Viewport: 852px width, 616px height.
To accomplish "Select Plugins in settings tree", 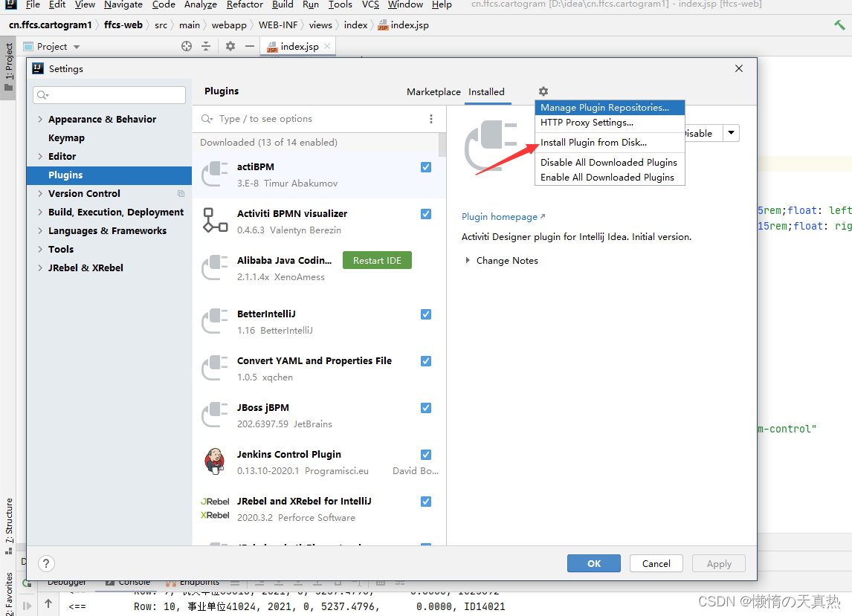I will [x=109, y=175].
